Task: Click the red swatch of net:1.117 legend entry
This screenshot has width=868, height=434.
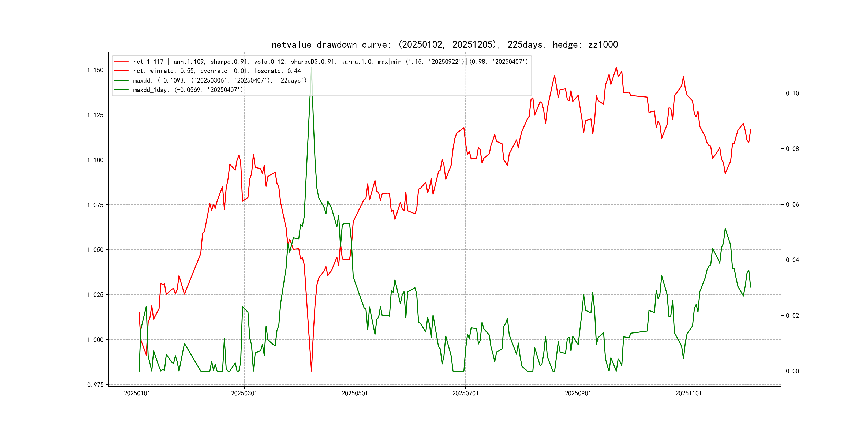Action: 121,62
